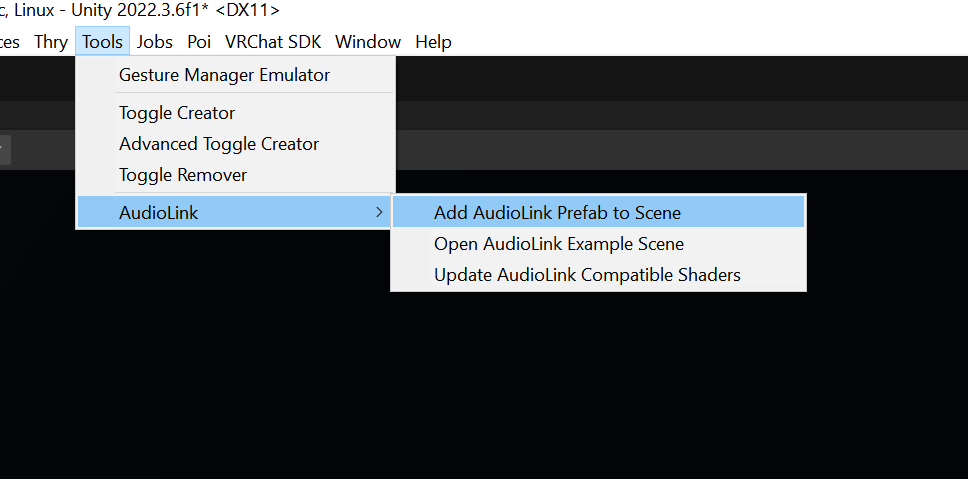Select Toggle Creator from Tools menu
Image resolution: width=968 pixels, height=479 pixels.
[177, 113]
